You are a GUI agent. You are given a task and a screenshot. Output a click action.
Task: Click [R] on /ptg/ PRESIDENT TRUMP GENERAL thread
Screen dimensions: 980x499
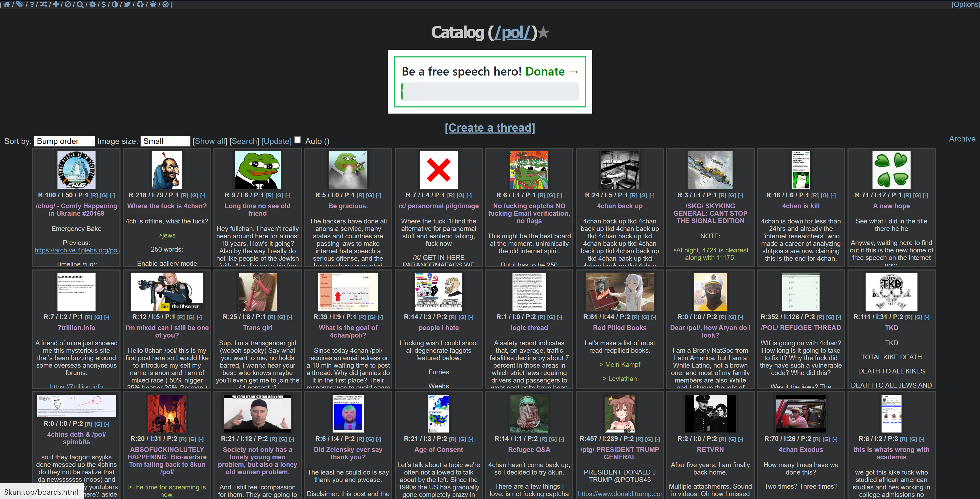(639, 439)
